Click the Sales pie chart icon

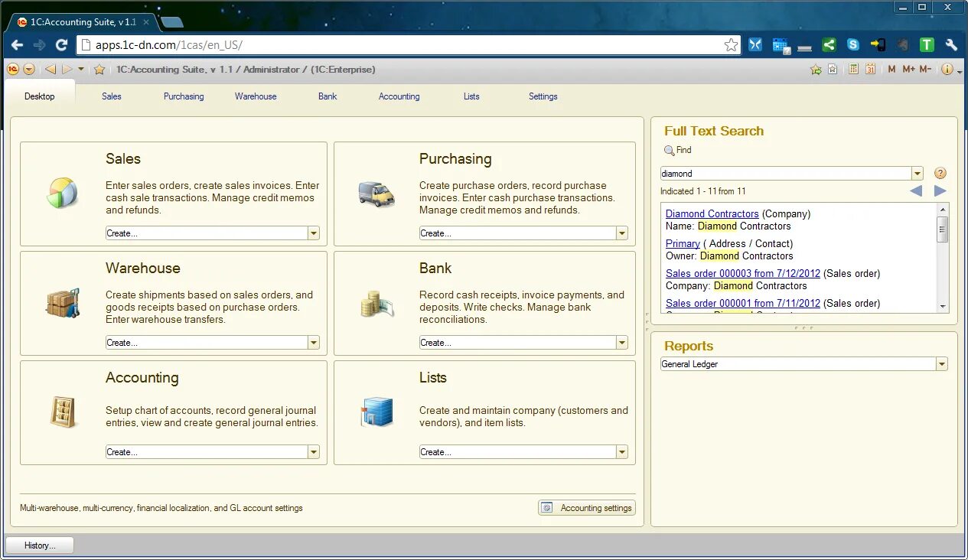pyautogui.click(x=62, y=193)
